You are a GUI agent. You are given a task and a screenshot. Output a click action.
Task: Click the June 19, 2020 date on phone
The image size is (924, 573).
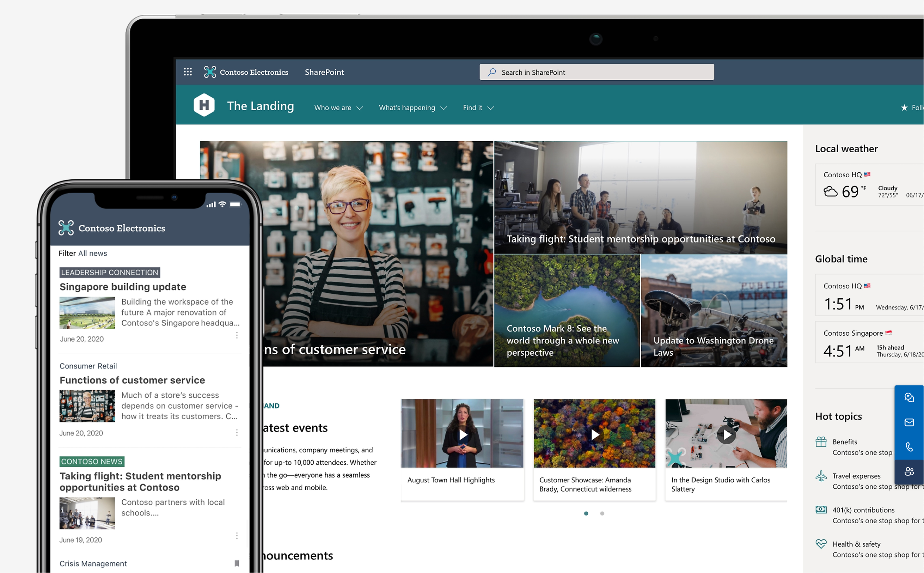tap(81, 540)
